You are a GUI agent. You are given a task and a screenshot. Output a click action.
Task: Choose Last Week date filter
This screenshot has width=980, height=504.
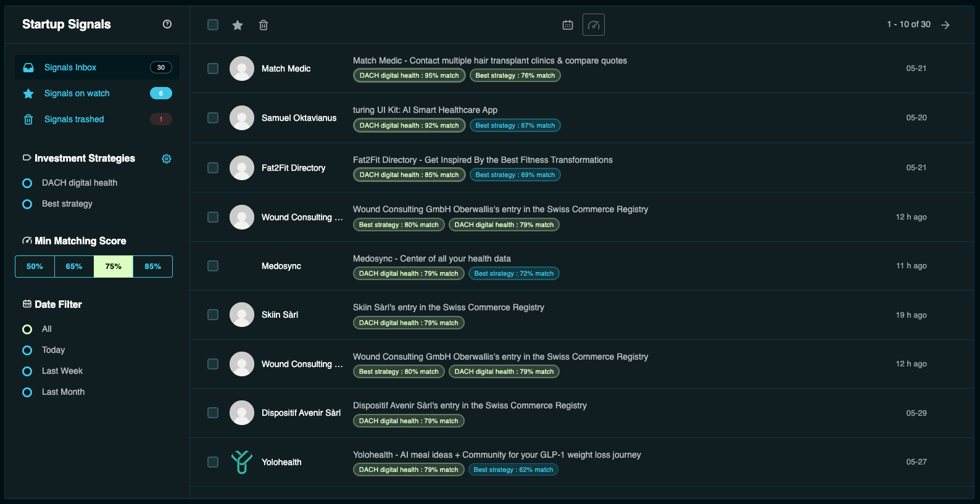coord(27,371)
